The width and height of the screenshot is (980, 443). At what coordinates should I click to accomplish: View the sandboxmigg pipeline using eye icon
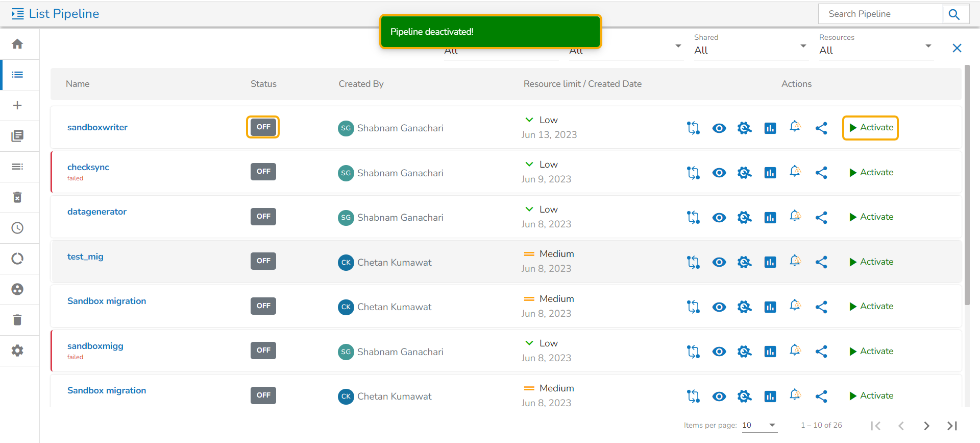[719, 352]
